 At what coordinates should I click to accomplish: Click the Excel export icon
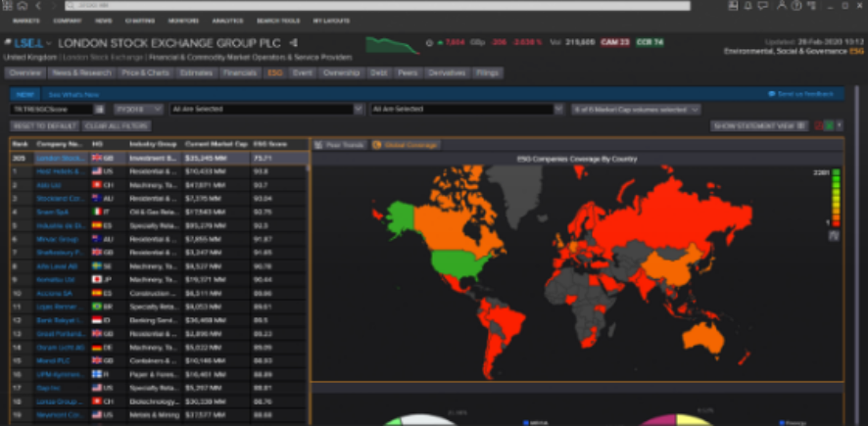pyautogui.click(x=830, y=125)
